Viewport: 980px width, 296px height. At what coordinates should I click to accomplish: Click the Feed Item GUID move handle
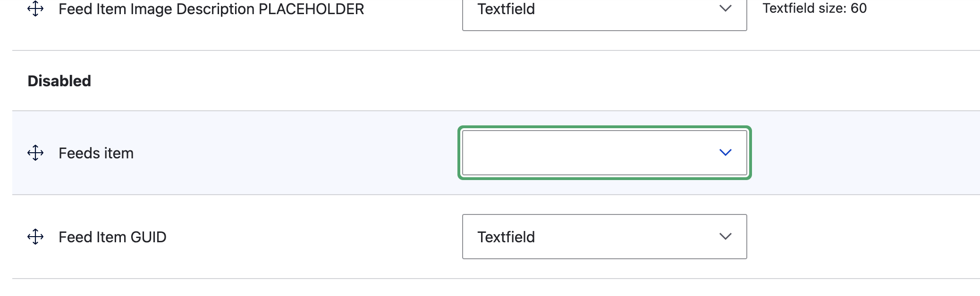click(35, 237)
